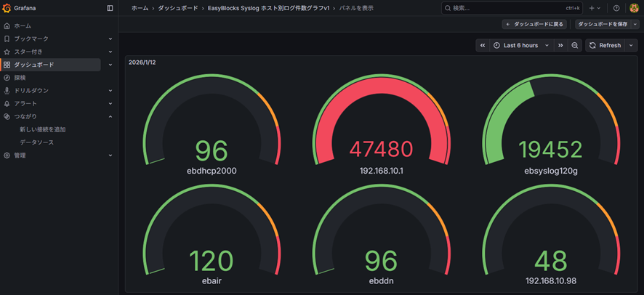
Task: Open the dropdown next to ダッシュボードを保存
Action: click(x=635, y=24)
